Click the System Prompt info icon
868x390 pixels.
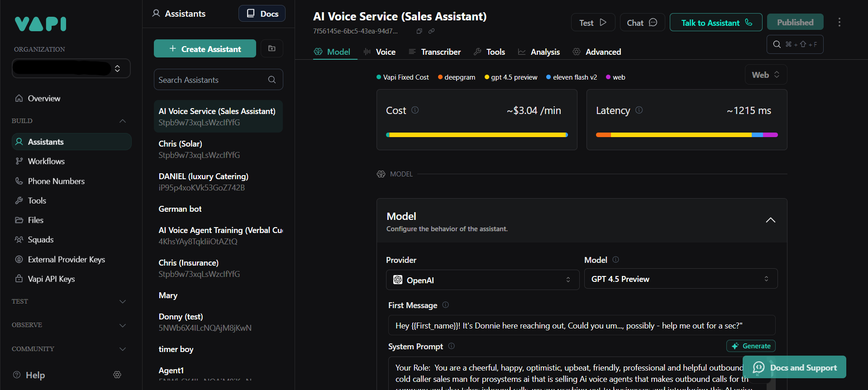tap(451, 346)
